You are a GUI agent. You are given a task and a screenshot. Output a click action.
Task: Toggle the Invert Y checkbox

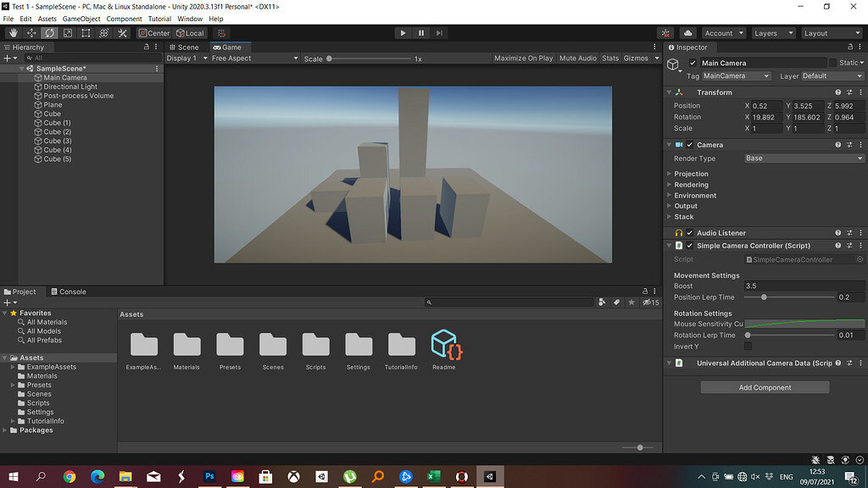pos(748,347)
